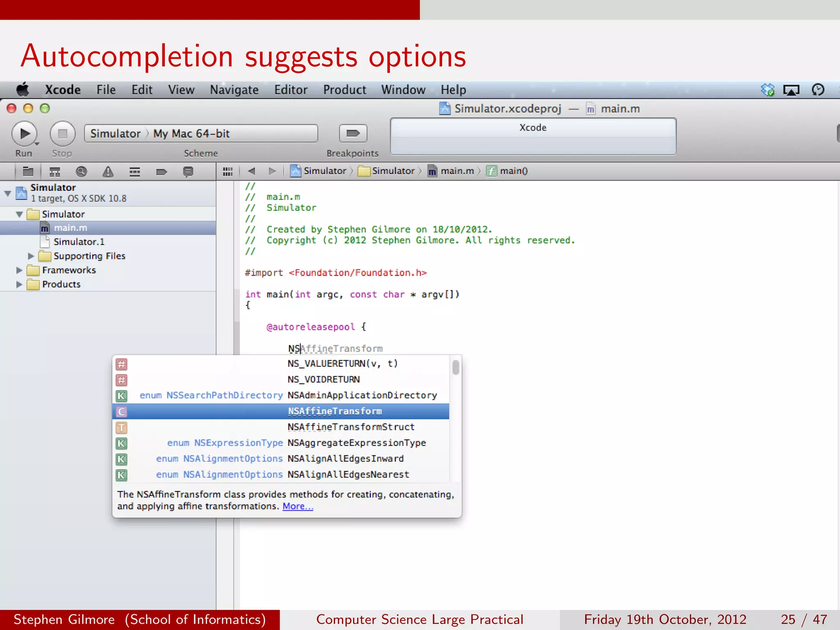The image size is (840, 630).
Task: Open the Xcode menu
Action: 63,89
